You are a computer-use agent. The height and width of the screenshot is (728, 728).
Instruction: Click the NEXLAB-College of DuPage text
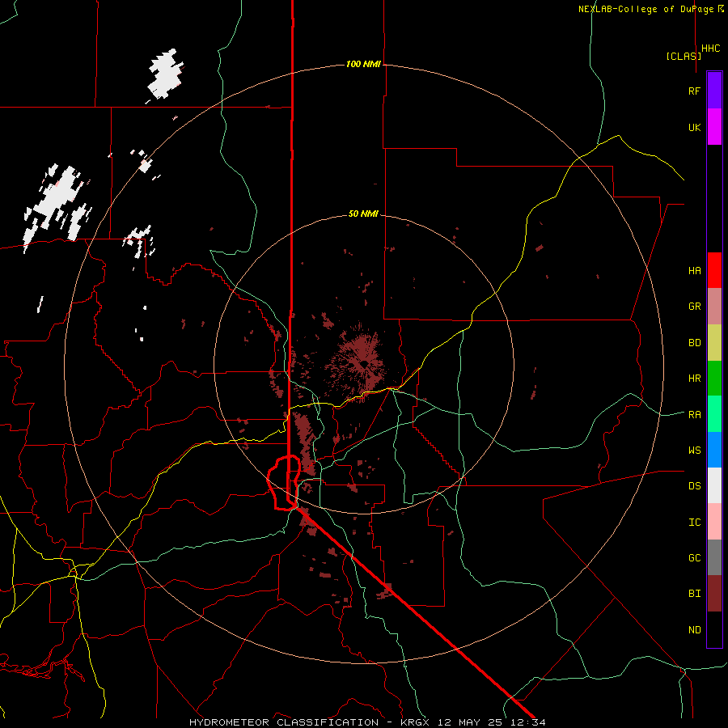(x=647, y=9)
